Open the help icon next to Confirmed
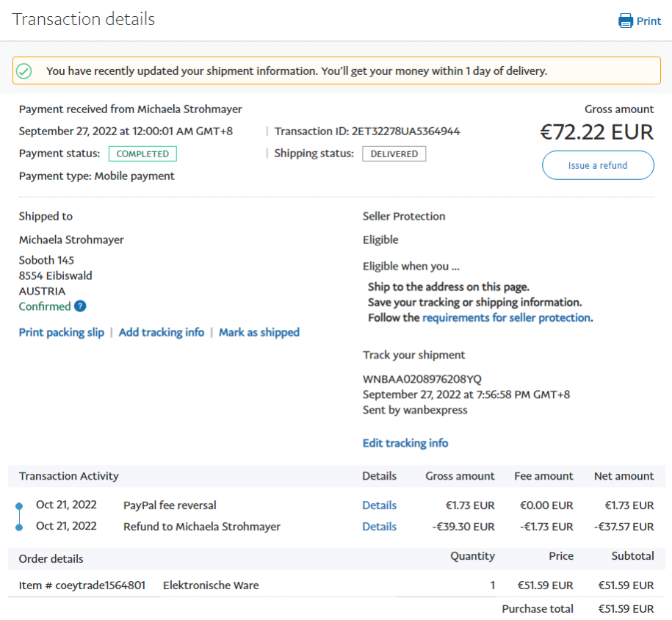 tap(80, 306)
